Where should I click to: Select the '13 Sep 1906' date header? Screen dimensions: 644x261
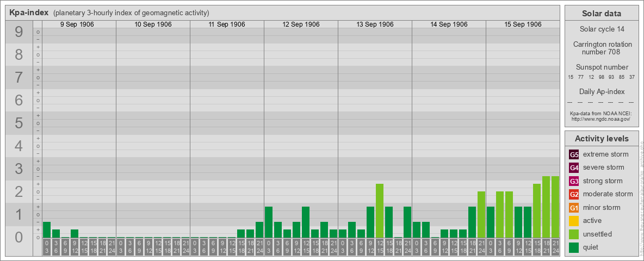pos(375,24)
